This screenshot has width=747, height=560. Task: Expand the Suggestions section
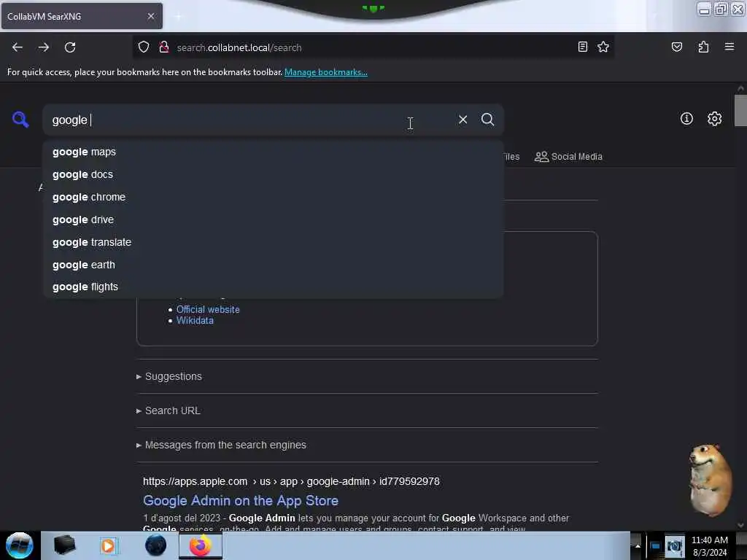[169, 377]
